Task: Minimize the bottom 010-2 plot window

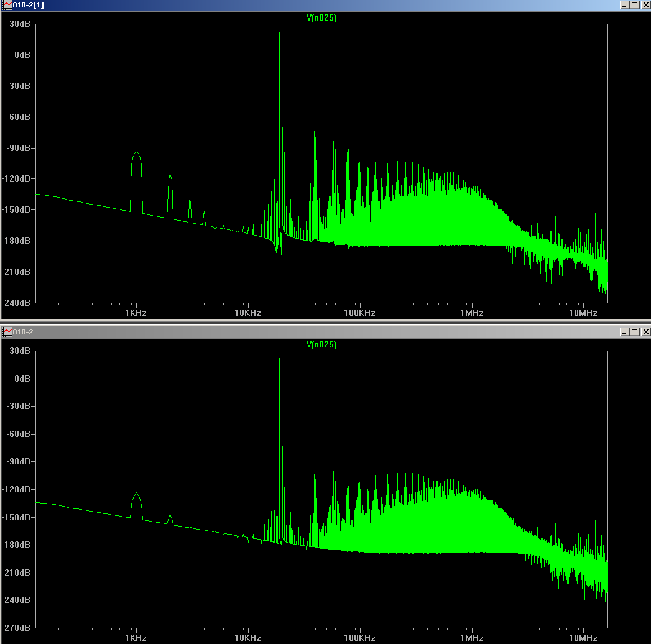Action: pyautogui.click(x=624, y=332)
